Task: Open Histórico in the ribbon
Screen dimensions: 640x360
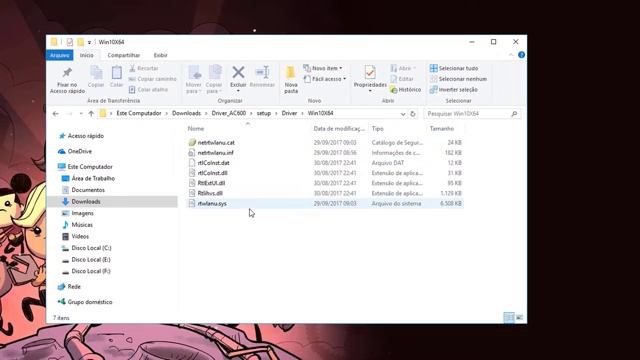Action: pyautogui.click(x=406, y=90)
